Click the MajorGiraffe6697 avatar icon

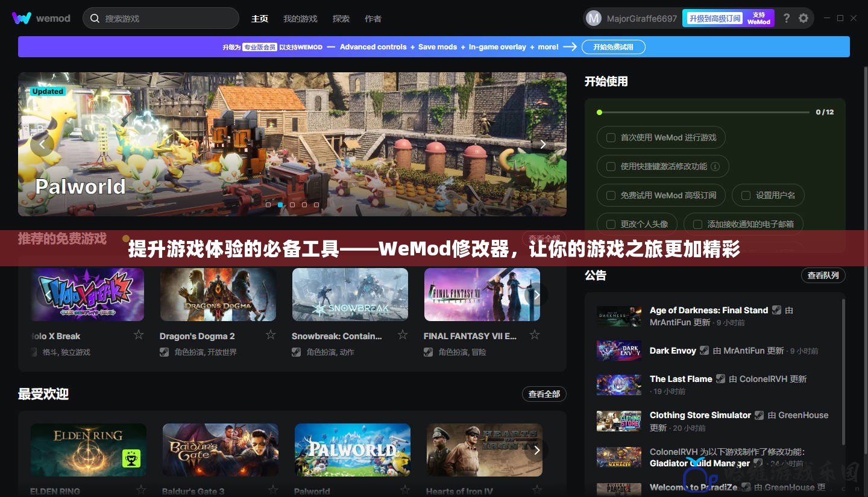[x=594, y=18]
